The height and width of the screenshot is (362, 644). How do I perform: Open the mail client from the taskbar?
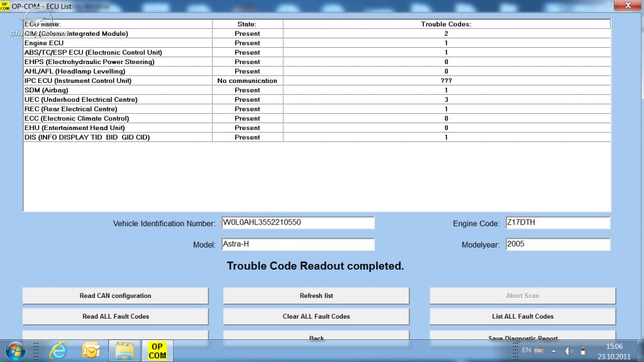91,351
